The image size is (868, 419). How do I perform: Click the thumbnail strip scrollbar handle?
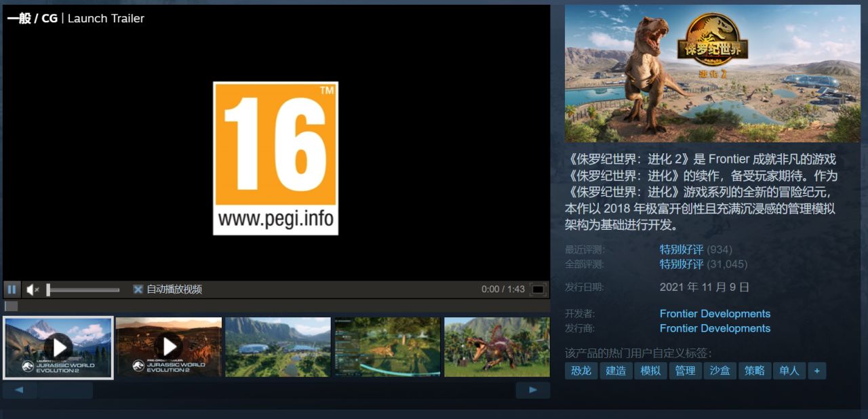pos(65,391)
